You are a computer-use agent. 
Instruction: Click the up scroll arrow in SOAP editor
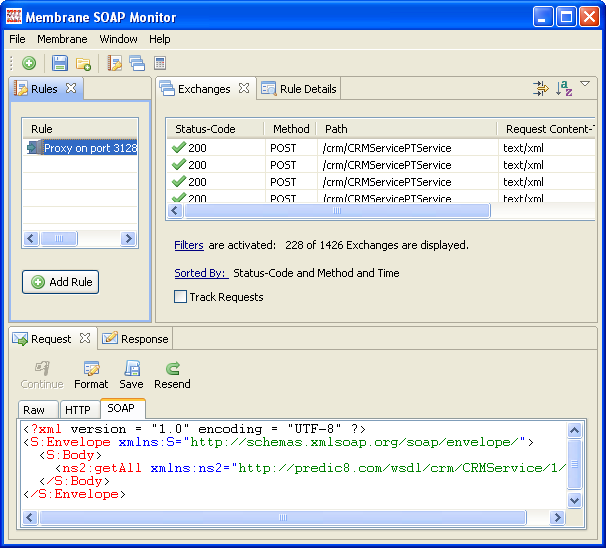[575, 430]
